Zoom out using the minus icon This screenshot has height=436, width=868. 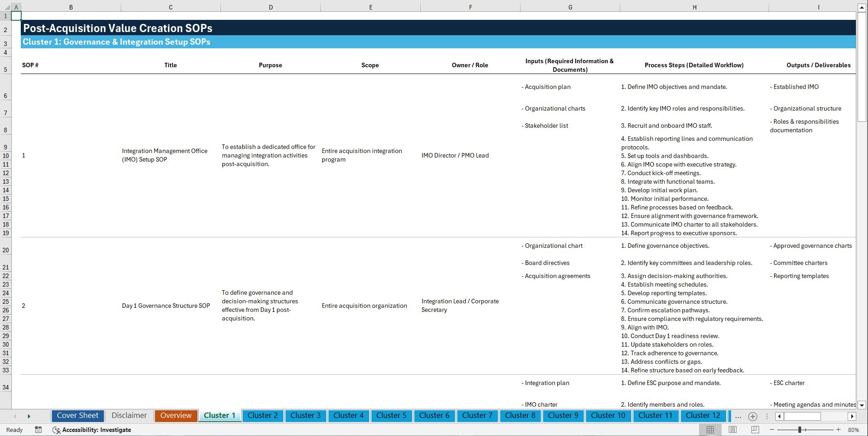click(772, 430)
